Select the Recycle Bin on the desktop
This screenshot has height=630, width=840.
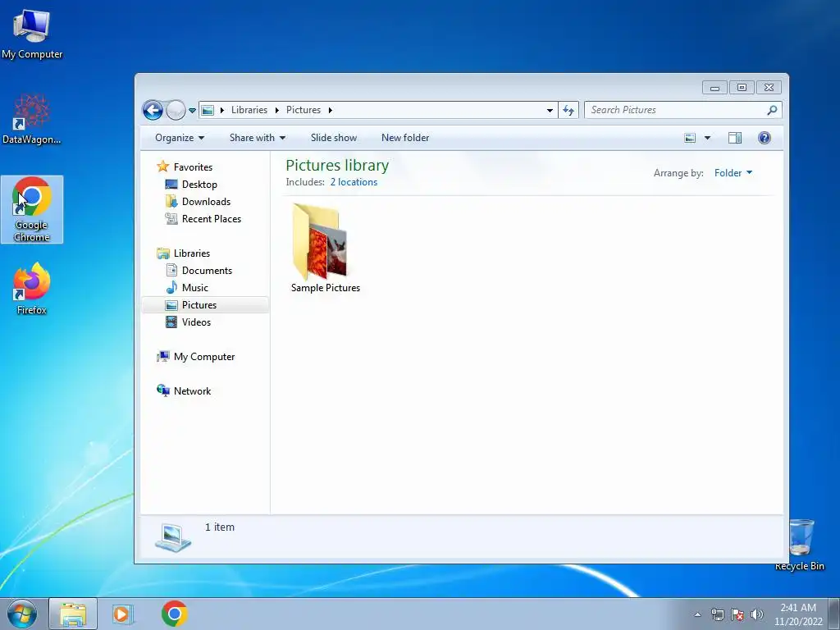point(800,545)
